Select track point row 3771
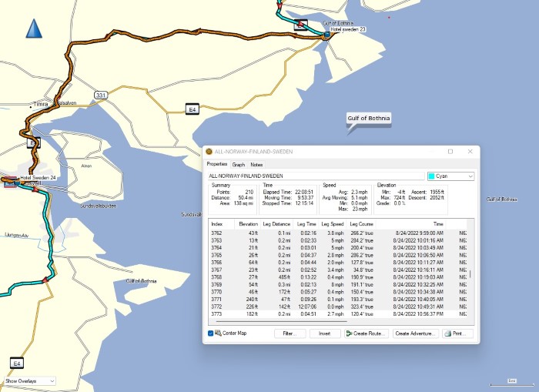The height and width of the screenshot is (392, 539). point(338,299)
